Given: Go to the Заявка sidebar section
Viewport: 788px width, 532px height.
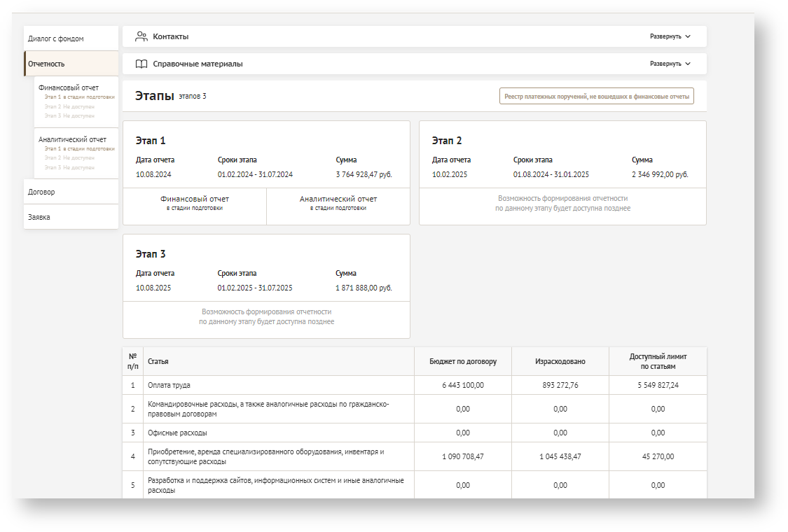Looking at the screenshot, I should (x=39, y=217).
